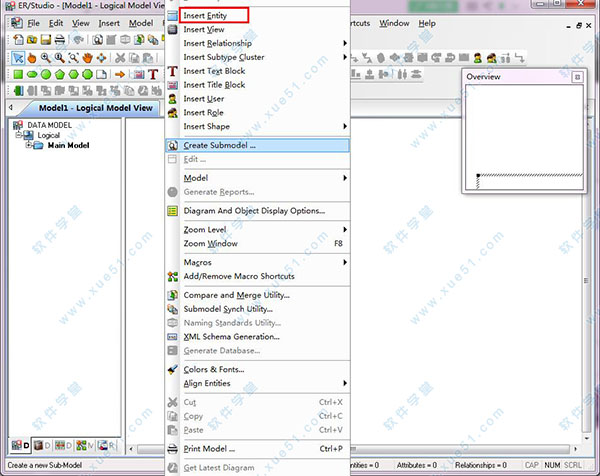Screen dimensions: 600x476
Task: Click the red T text block tool
Action: (x=153, y=74)
